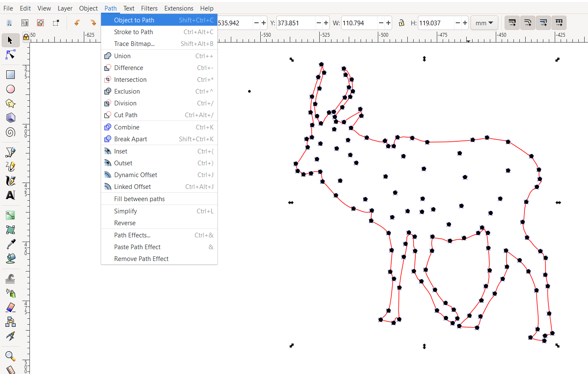Click the H height input field
Image resolution: width=588 pixels, height=374 pixels.
coord(436,23)
